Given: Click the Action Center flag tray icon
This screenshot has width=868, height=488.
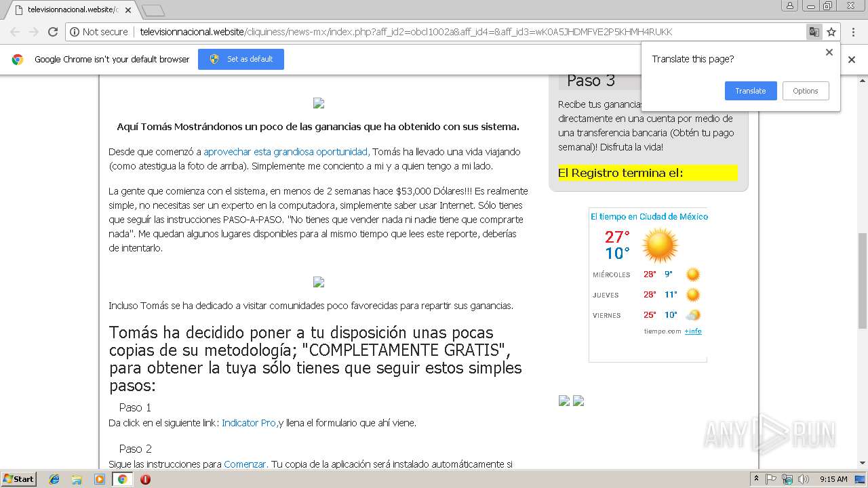Looking at the screenshot, I should pyautogui.click(x=771, y=479).
